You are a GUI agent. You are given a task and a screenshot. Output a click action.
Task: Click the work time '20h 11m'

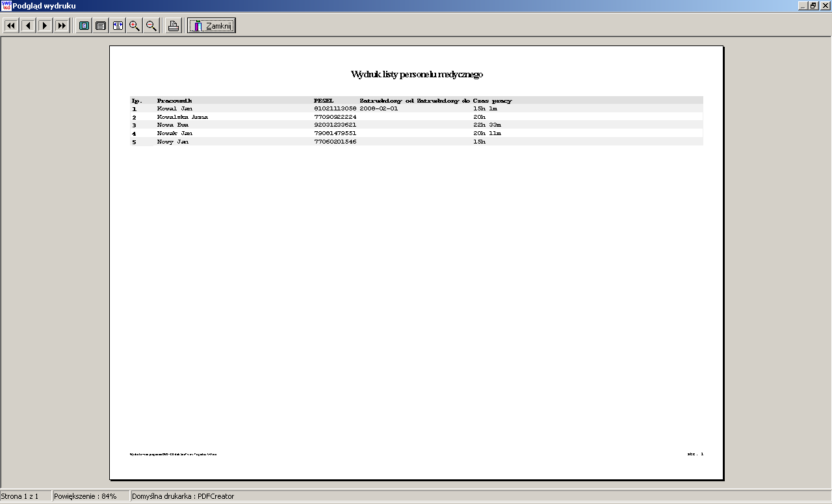[487, 133]
